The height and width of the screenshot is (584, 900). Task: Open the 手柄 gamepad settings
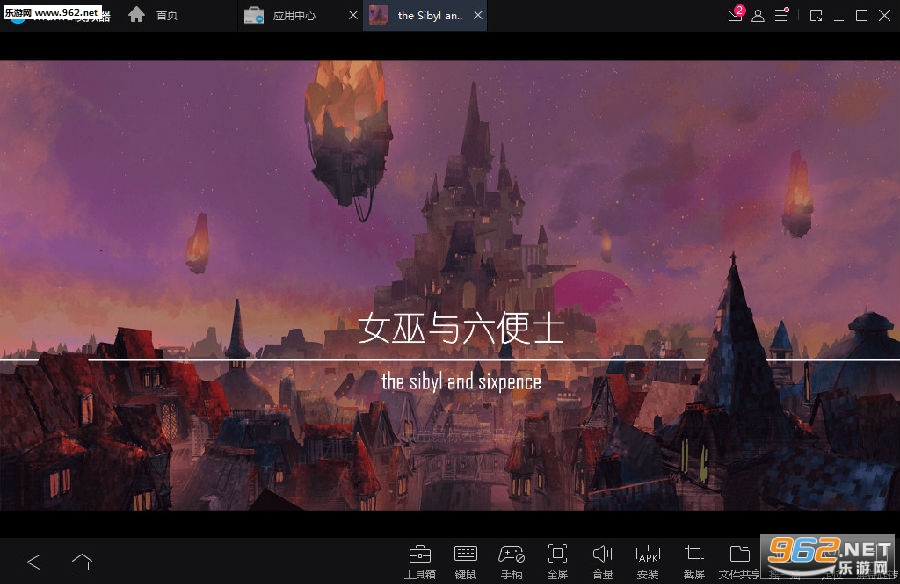pos(511,562)
